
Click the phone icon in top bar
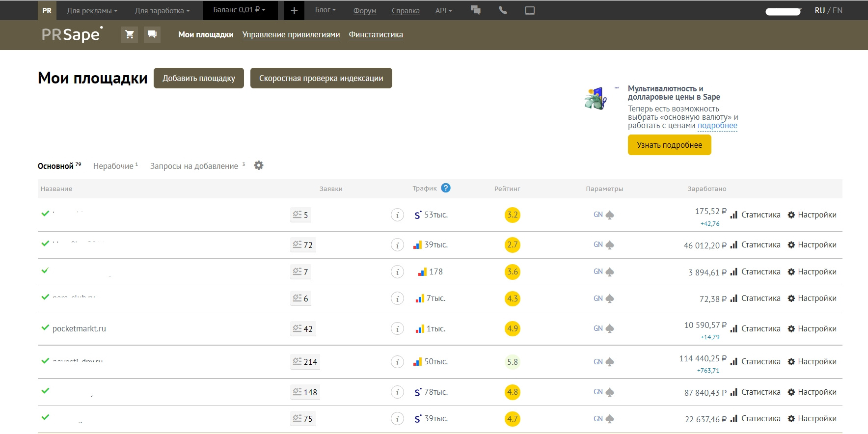(503, 10)
